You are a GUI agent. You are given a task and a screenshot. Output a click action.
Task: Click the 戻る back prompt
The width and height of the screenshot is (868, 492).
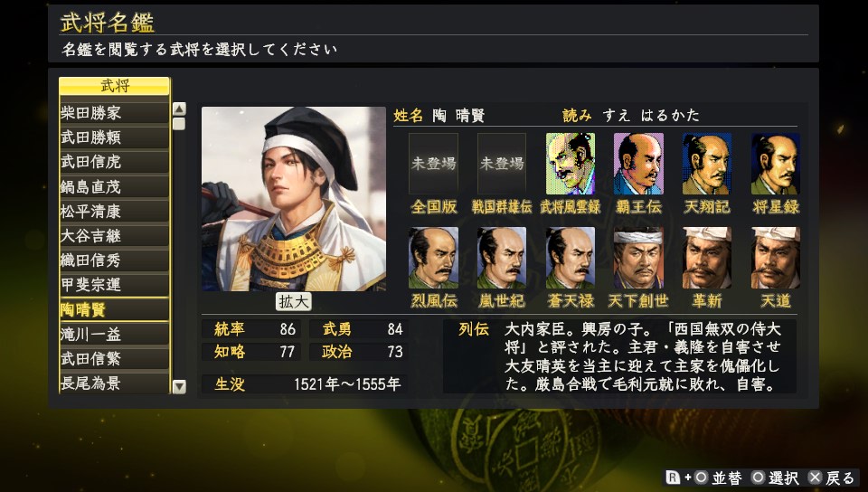[x=832, y=478]
